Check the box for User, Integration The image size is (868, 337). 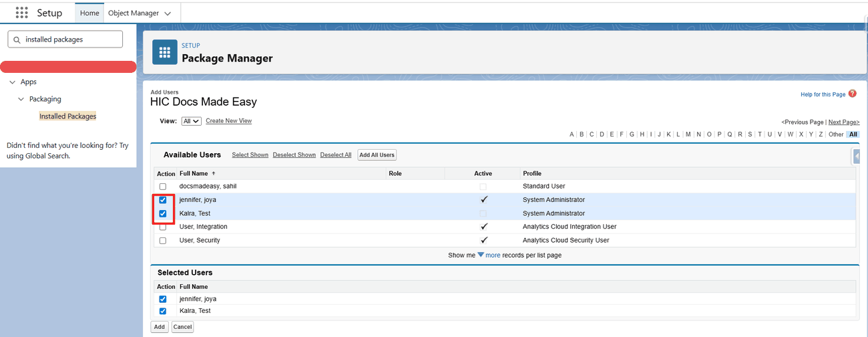(163, 227)
